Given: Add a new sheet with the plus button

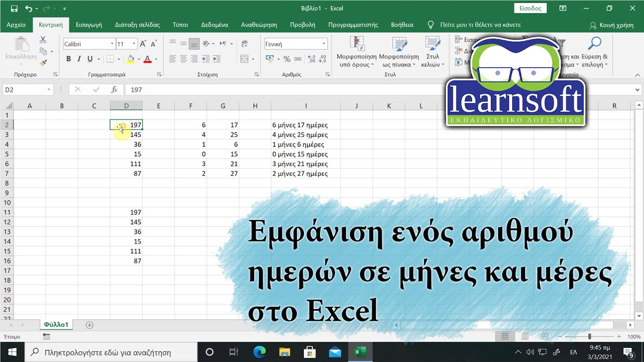Looking at the screenshot, I should tap(90, 325).
